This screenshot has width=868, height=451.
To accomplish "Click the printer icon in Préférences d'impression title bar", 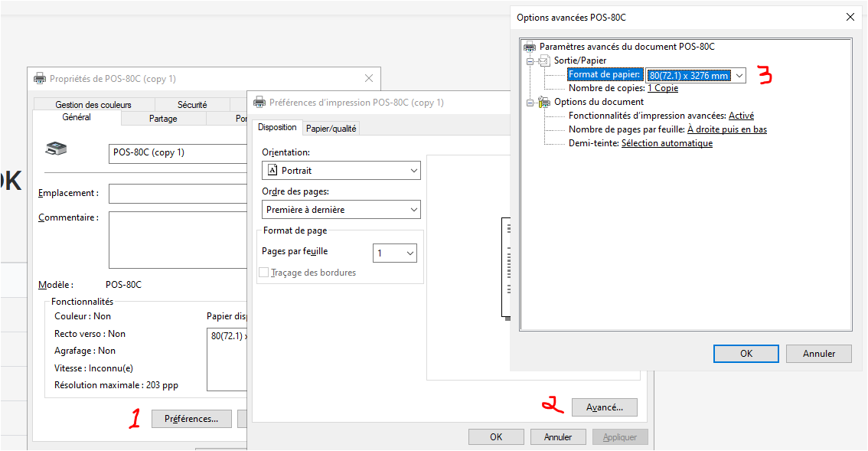I will (259, 103).
